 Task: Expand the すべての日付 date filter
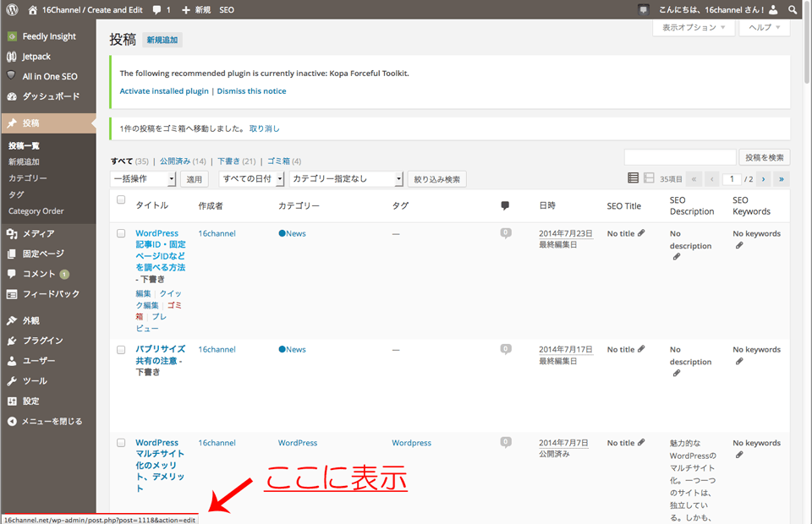click(x=251, y=179)
